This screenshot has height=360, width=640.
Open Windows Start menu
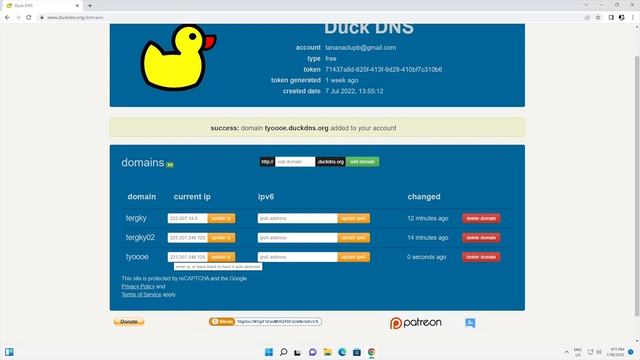(x=269, y=352)
